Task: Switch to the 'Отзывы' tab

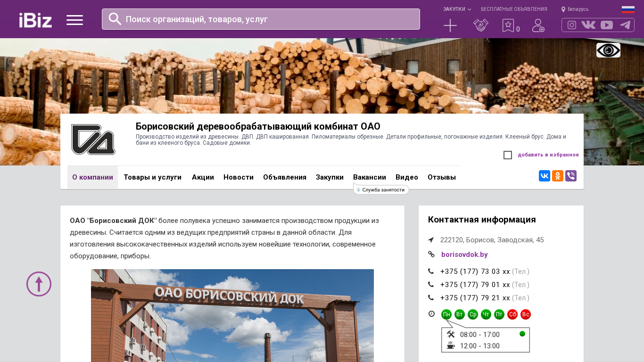Action: [442, 177]
